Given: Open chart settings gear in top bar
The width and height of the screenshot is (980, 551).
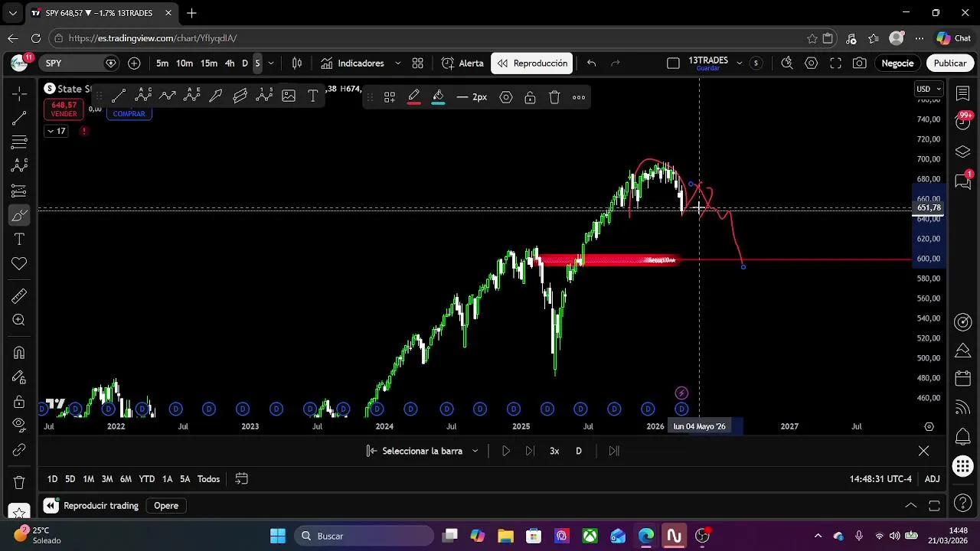Looking at the screenshot, I should [812, 64].
